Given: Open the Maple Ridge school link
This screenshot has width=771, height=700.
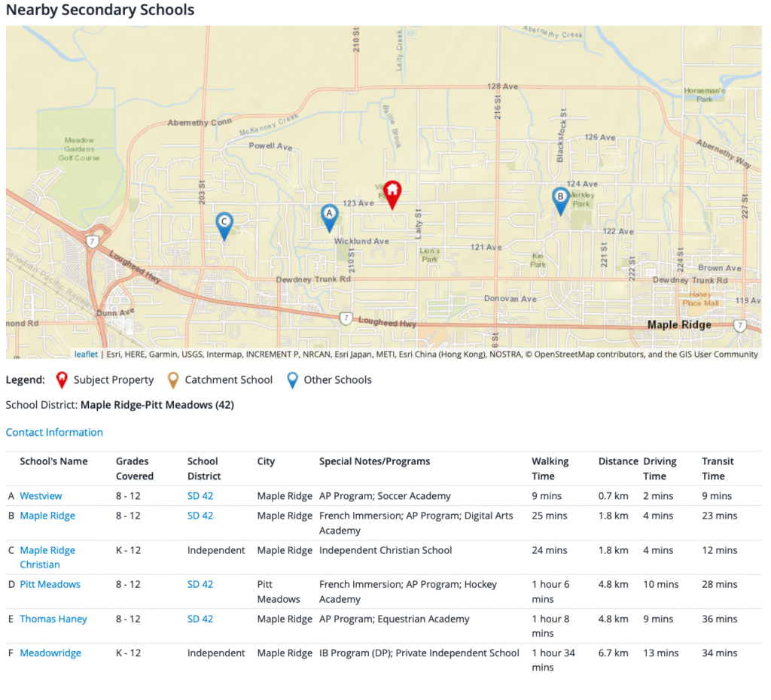Looking at the screenshot, I should pos(47,516).
